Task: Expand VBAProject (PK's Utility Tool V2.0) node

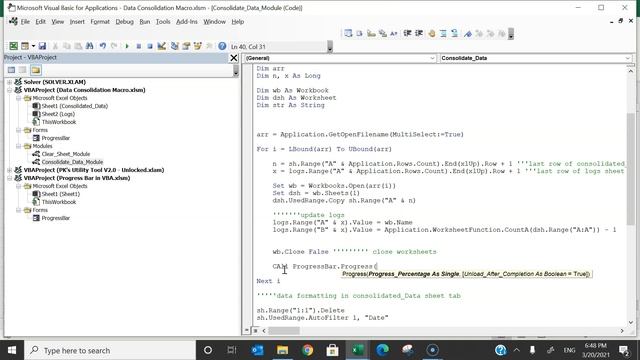Action: [9, 170]
